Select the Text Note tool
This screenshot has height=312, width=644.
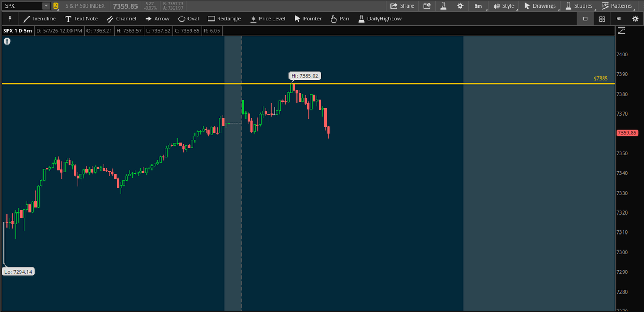pyautogui.click(x=81, y=18)
